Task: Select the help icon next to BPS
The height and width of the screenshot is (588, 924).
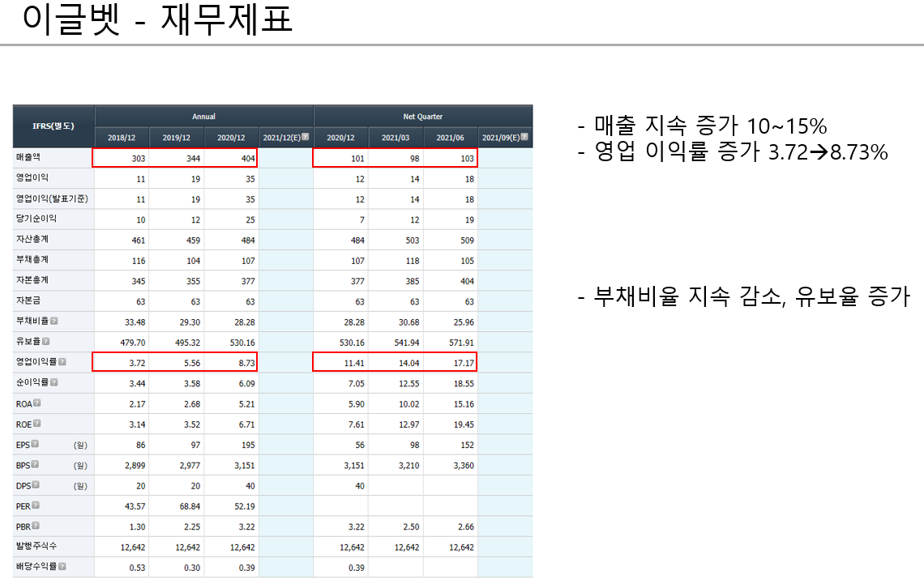Action: pos(35,464)
